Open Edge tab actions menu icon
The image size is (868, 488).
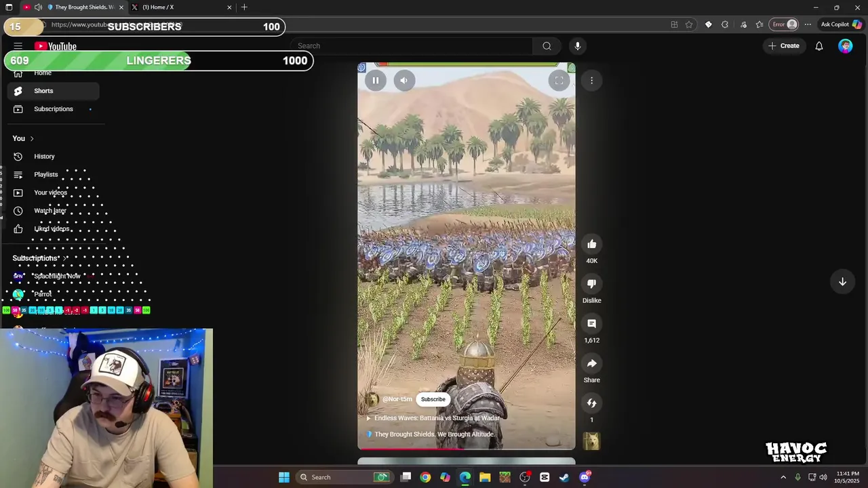[9, 7]
